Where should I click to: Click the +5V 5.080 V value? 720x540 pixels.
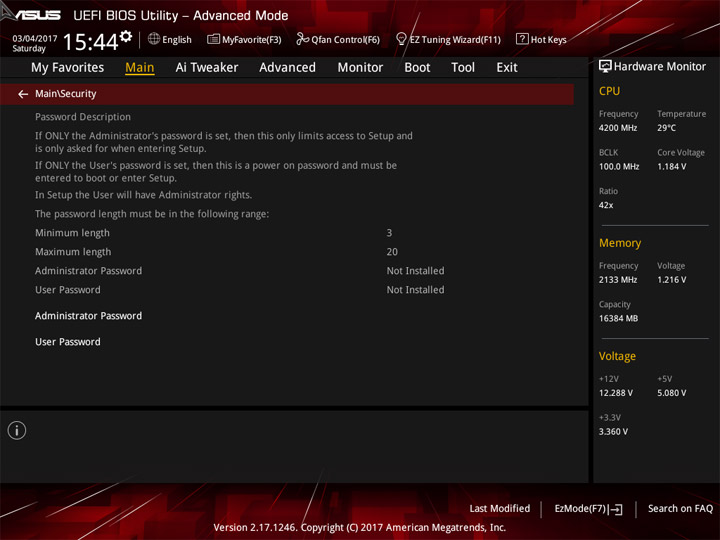(x=672, y=393)
